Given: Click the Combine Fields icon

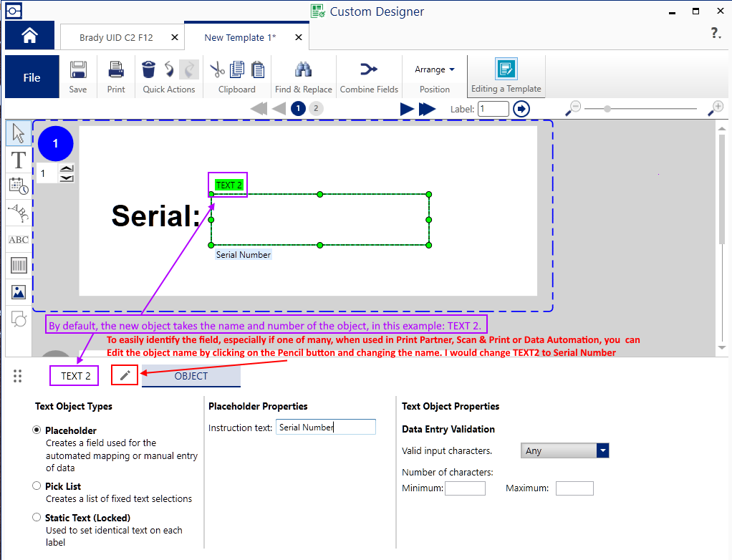Looking at the screenshot, I should (368, 69).
